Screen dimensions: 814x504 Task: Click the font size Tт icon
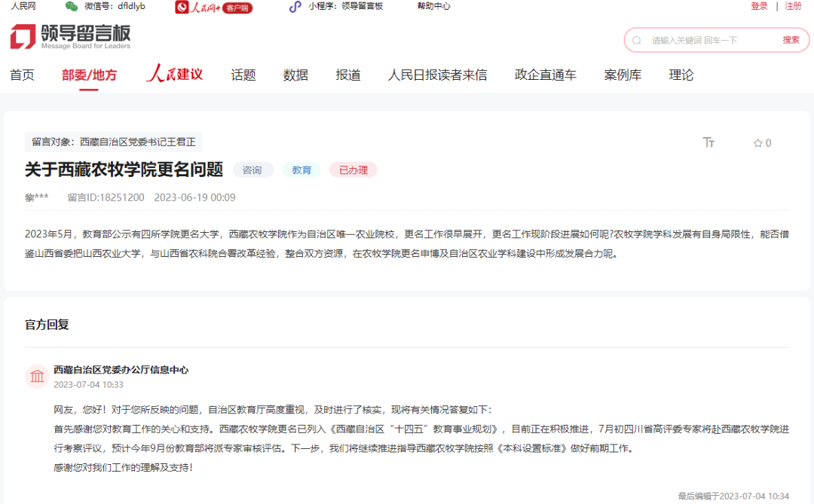pos(708,143)
